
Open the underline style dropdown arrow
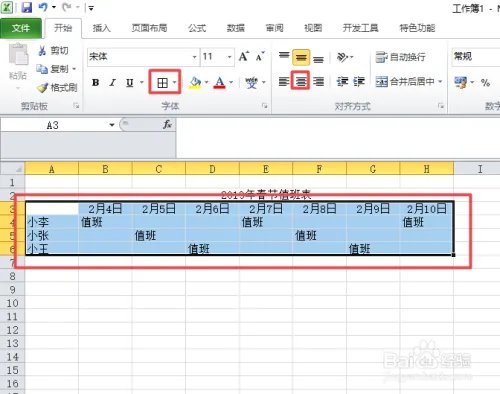(142, 82)
